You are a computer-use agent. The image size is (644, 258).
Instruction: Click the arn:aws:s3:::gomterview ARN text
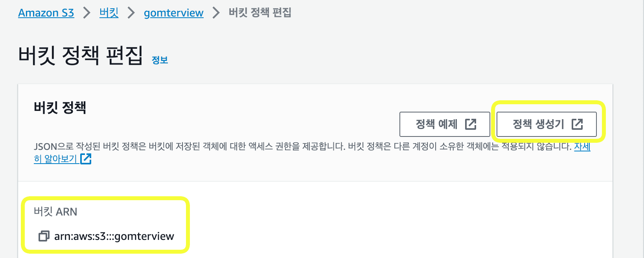coord(114,236)
